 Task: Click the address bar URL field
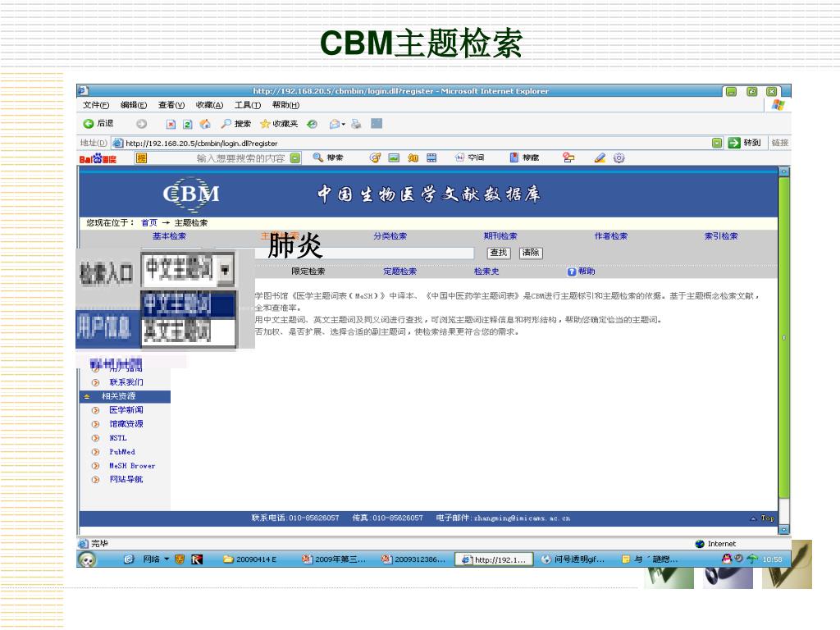(413, 143)
